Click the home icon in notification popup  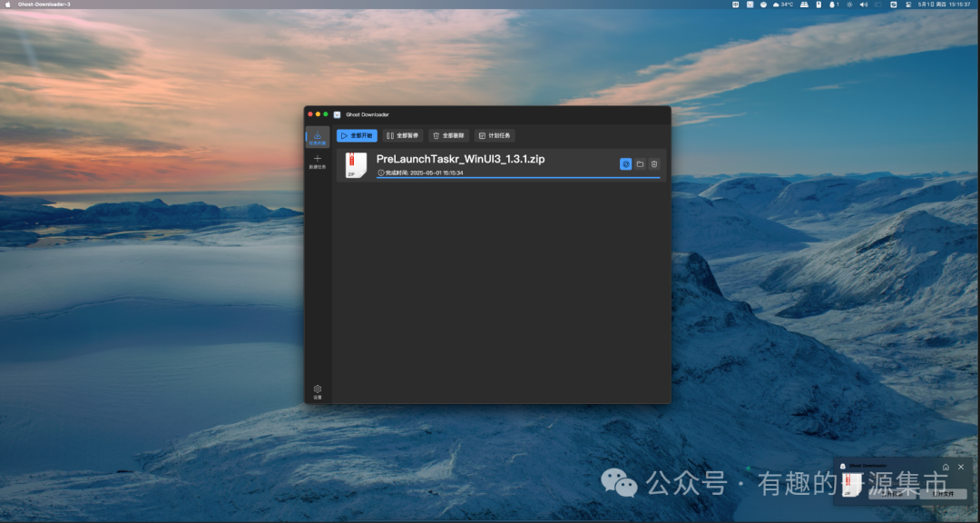point(946,467)
